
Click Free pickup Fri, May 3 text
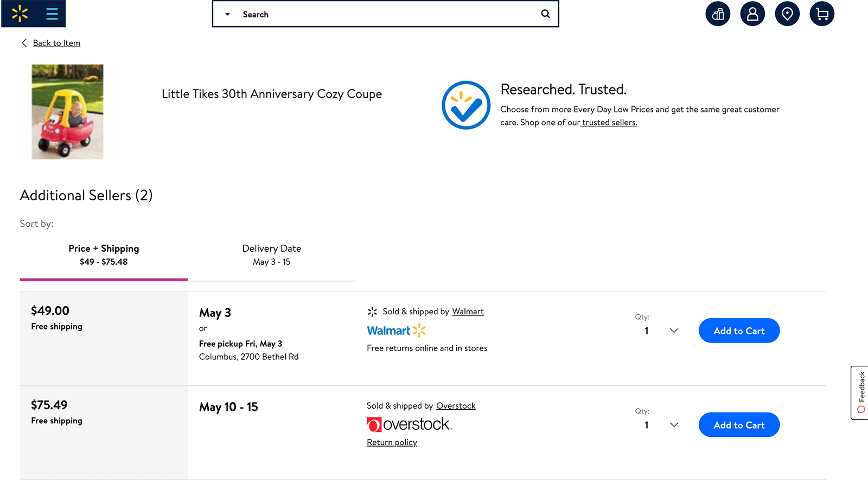(x=240, y=344)
